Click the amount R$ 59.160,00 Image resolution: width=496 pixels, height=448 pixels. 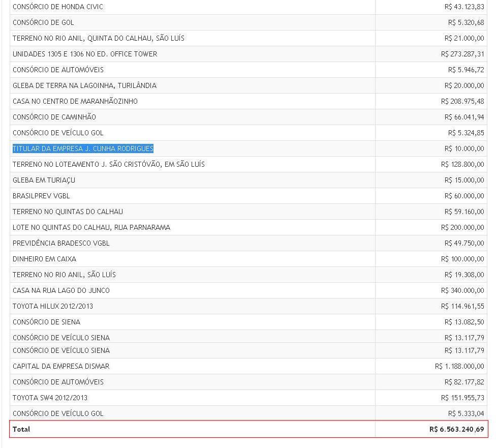464,212
